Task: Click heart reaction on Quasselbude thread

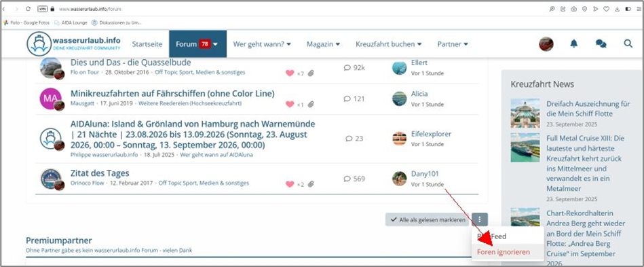Action: 290,73
